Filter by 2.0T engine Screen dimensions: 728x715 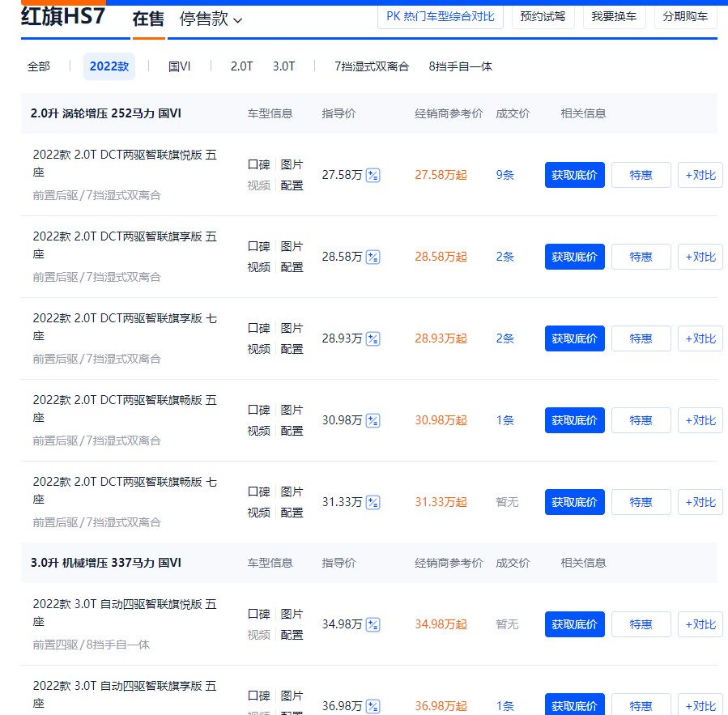(241, 66)
